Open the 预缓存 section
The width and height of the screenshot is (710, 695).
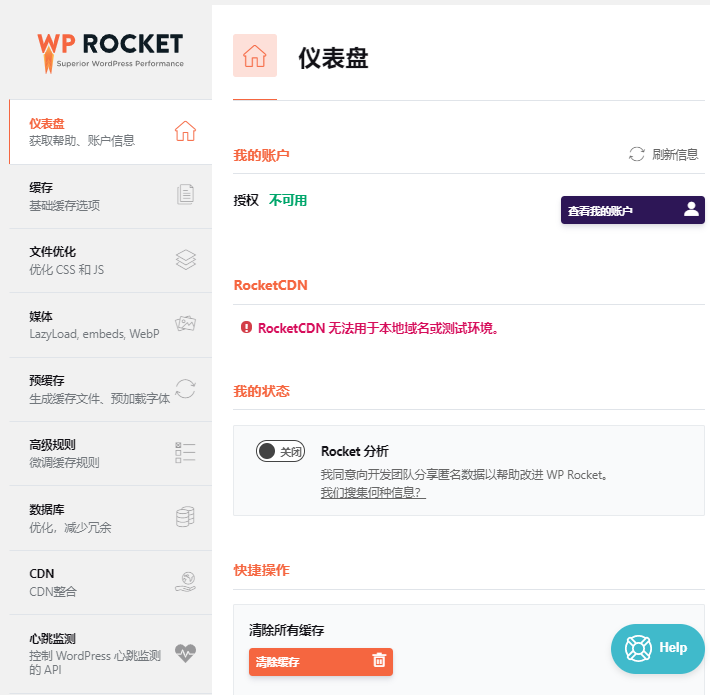pyautogui.click(x=110, y=389)
